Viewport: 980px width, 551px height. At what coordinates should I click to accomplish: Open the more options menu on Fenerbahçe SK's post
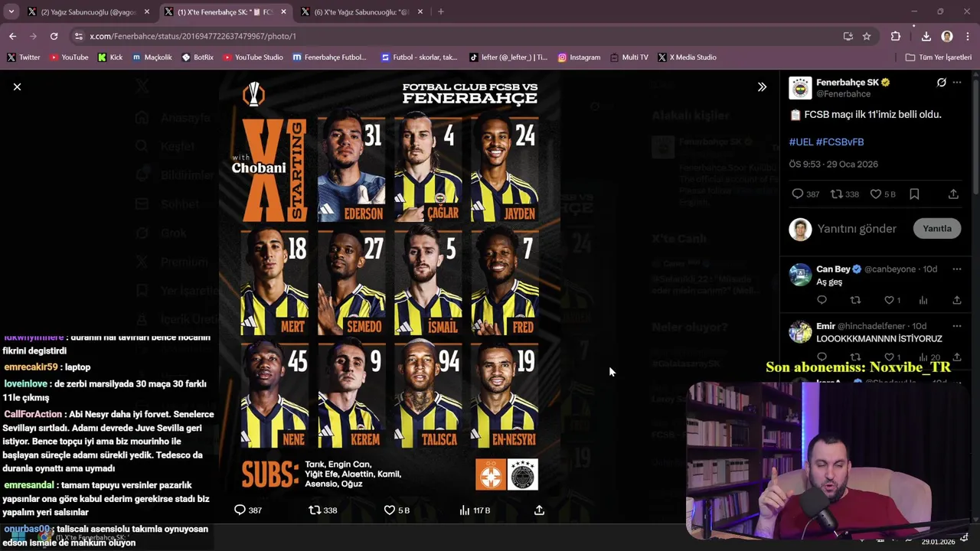coord(957,82)
